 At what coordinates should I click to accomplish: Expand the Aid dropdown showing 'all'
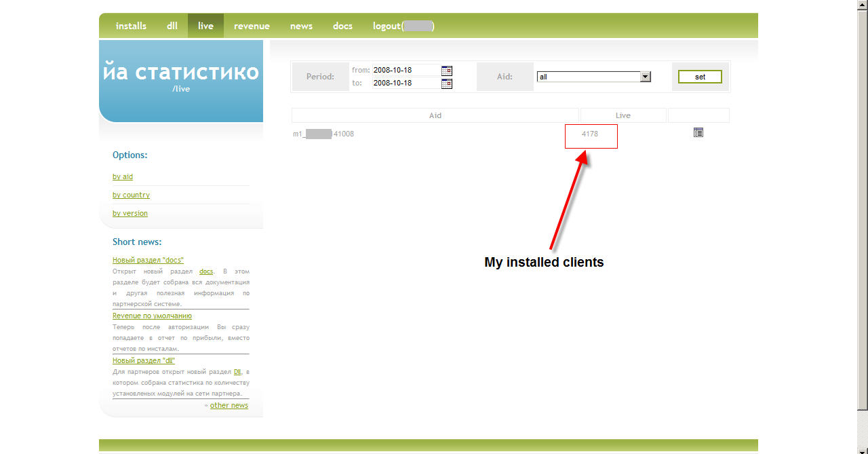[646, 77]
